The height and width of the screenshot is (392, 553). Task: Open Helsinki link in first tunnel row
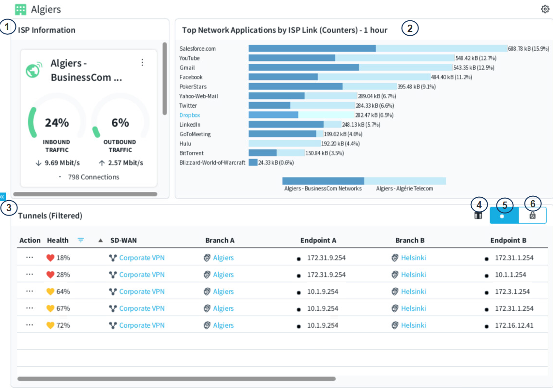click(x=413, y=258)
